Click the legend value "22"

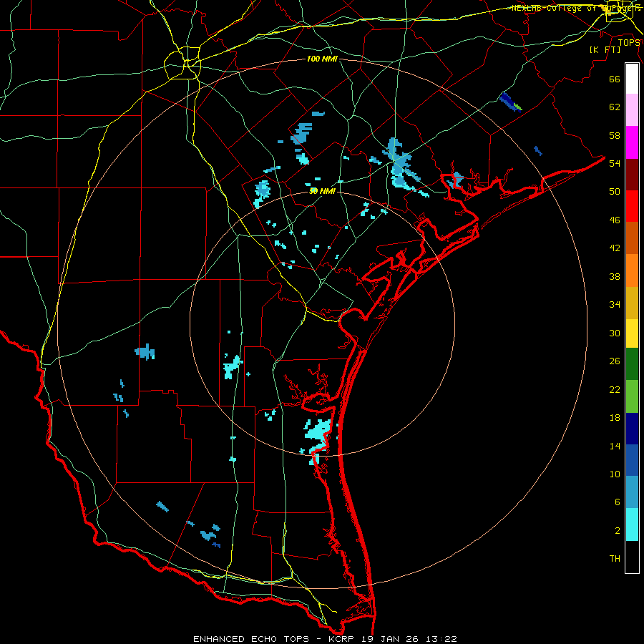click(615, 389)
